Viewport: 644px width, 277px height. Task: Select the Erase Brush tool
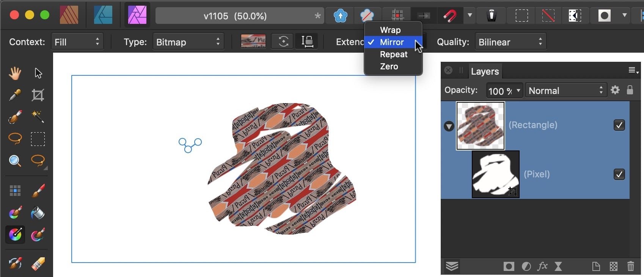point(38,264)
